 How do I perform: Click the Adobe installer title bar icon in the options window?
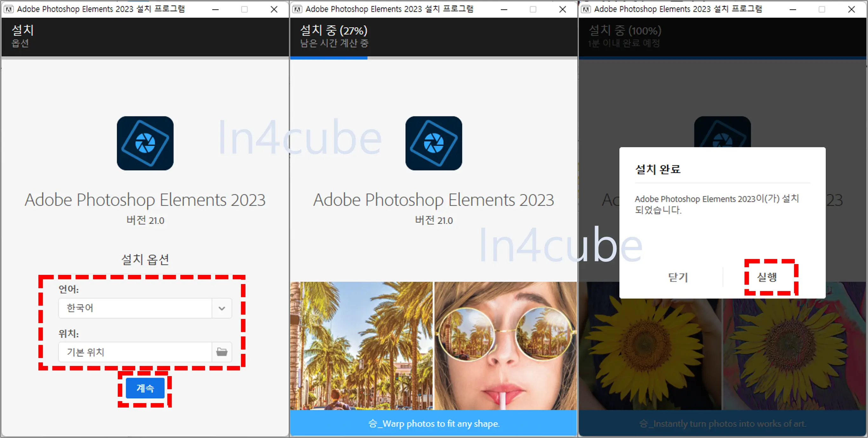coord(9,9)
